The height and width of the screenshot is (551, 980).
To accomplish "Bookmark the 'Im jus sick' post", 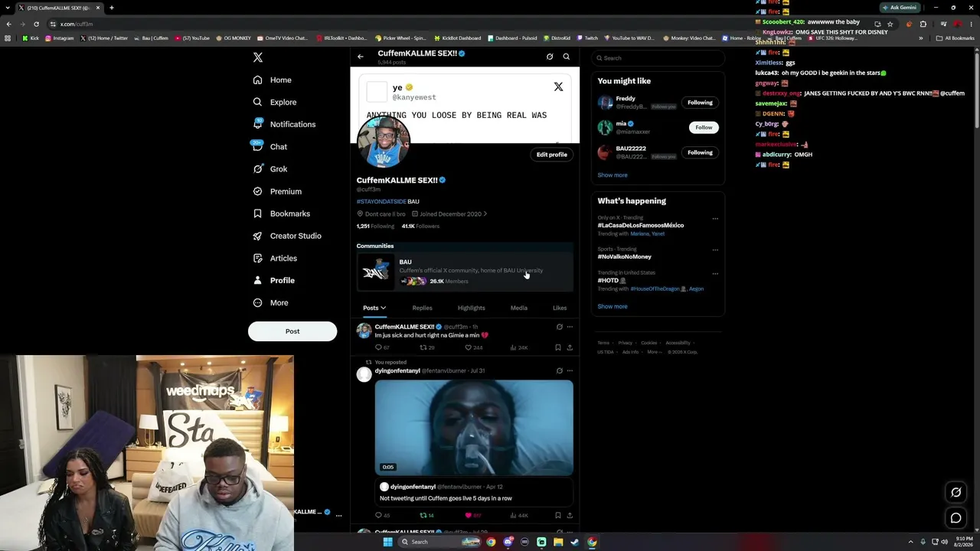I will (558, 347).
